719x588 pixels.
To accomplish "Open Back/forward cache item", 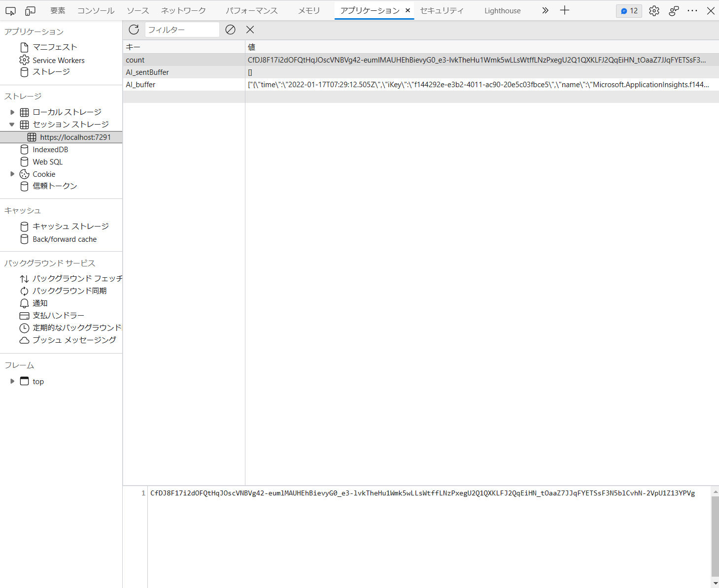I will [x=65, y=239].
